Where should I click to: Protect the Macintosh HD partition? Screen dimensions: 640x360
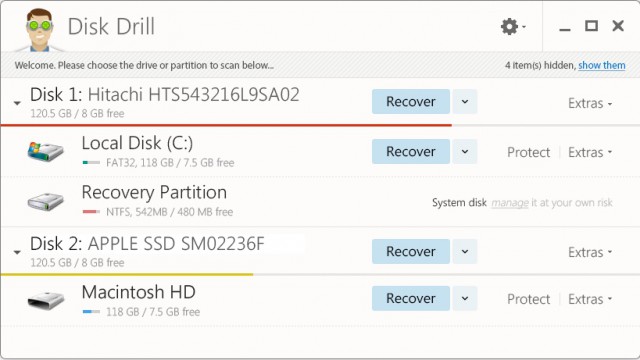click(529, 299)
